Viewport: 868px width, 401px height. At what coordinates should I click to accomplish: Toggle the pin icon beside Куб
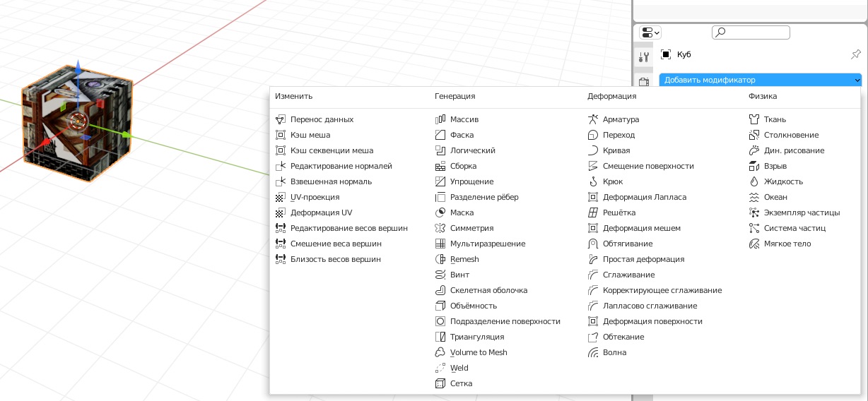point(855,54)
